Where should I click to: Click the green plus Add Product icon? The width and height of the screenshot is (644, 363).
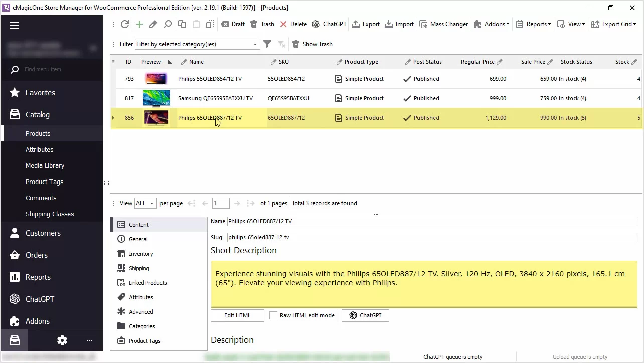(x=139, y=24)
